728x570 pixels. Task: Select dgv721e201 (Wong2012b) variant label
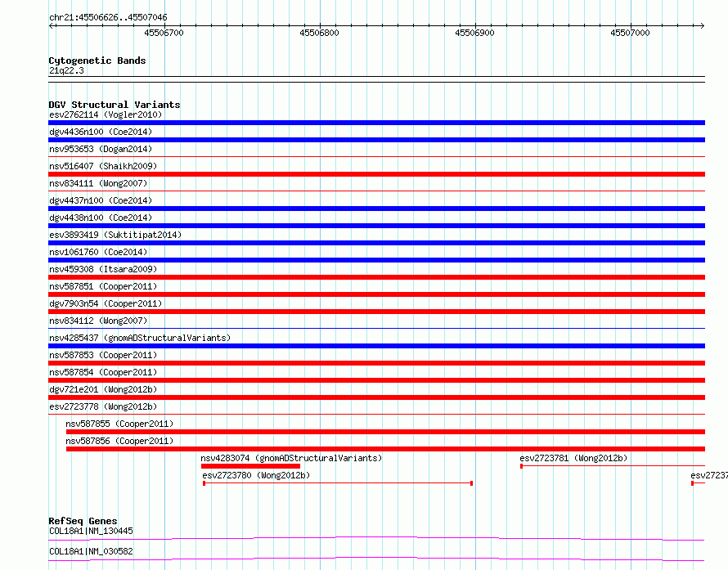pyautogui.click(x=103, y=389)
